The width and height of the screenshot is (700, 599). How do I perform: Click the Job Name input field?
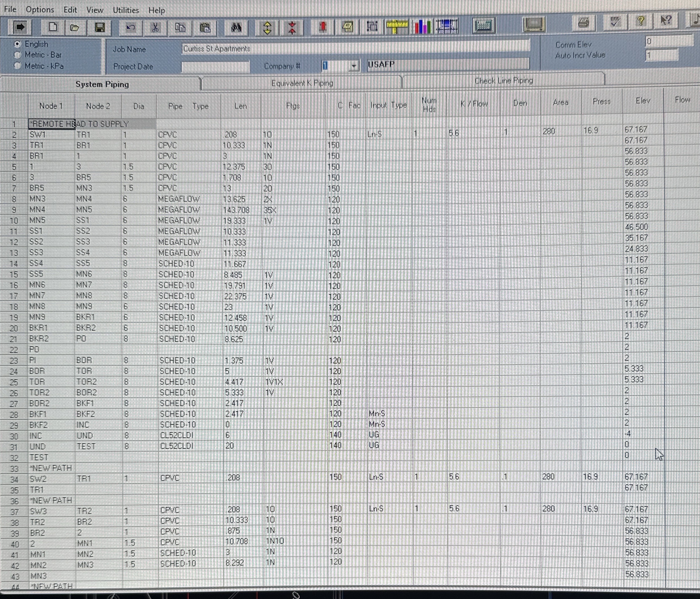coord(355,49)
